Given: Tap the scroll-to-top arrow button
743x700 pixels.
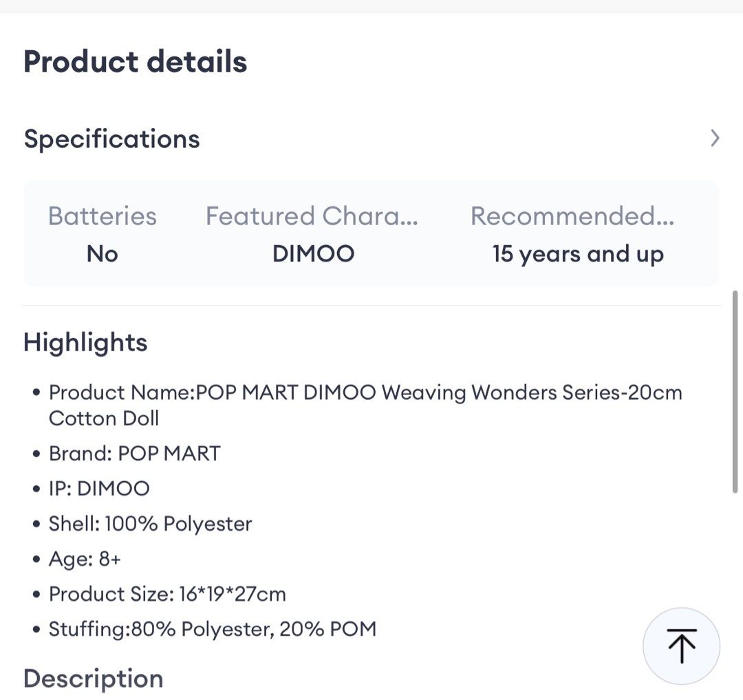Looking at the screenshot, I should (x=681, y=646).
